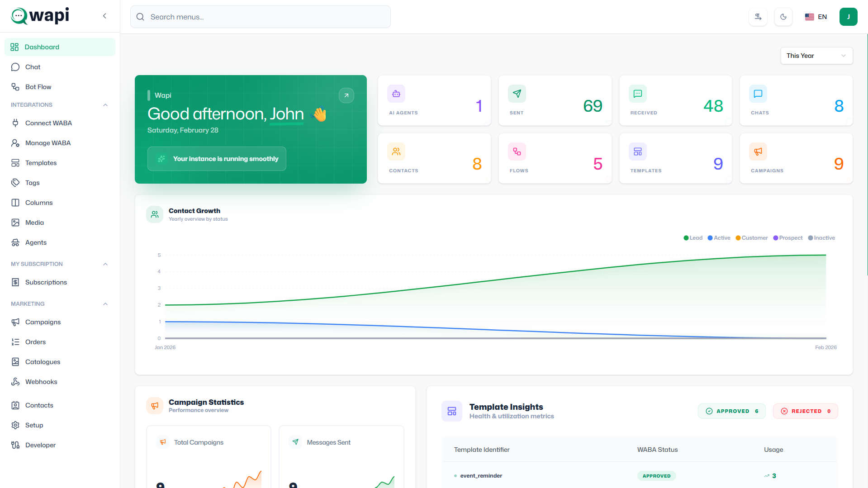Focus the Search menus field

point(261,17)
